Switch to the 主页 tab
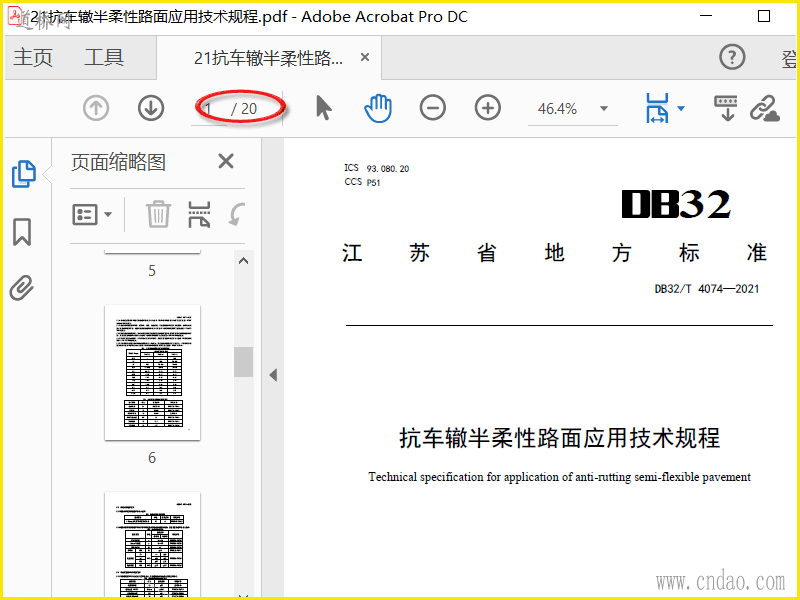 tap(33, 57)
